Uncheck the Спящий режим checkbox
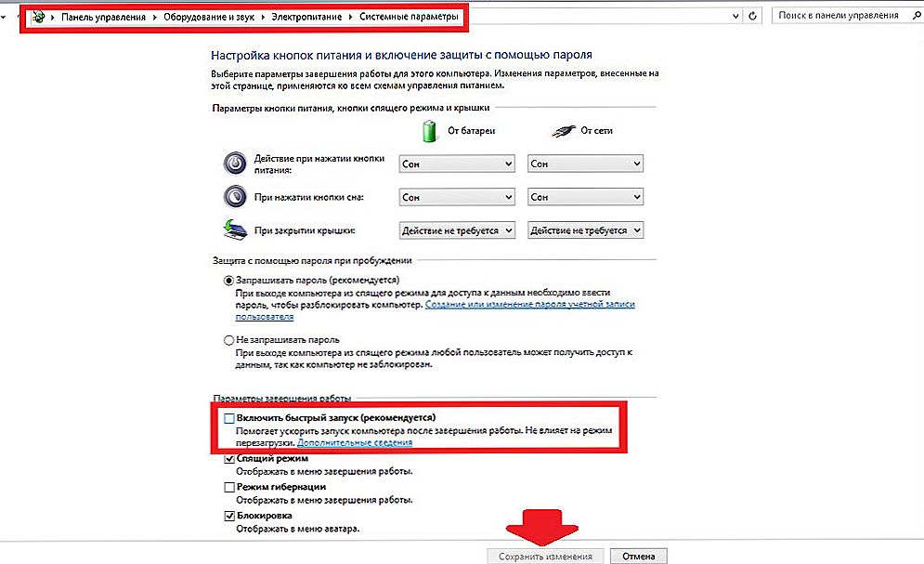The height and width of the screenshot is (564, 924). (x=229, y=459)
